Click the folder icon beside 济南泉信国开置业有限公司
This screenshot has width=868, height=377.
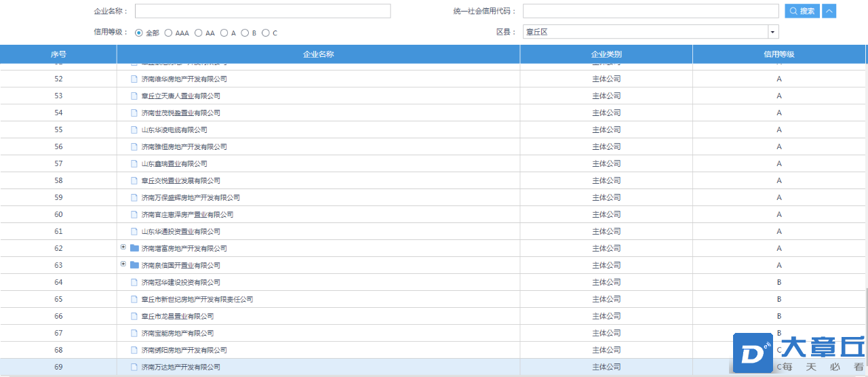click(134, 265)
